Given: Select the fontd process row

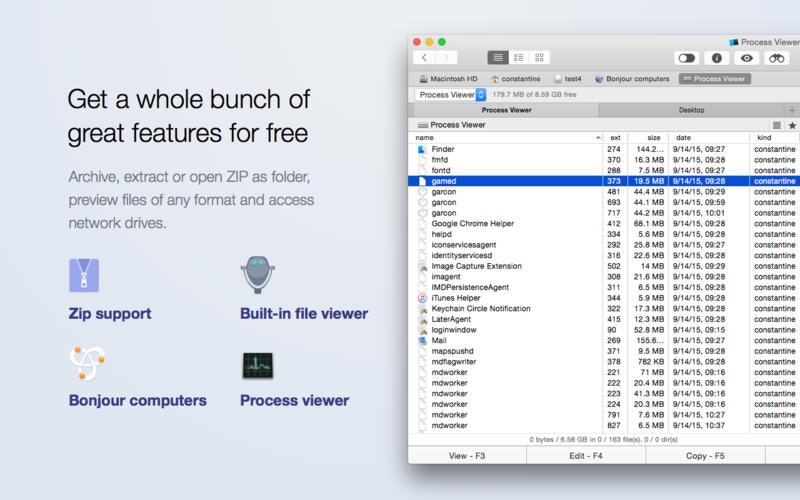Looking at the screenshot, I should (x=604, y=170).
